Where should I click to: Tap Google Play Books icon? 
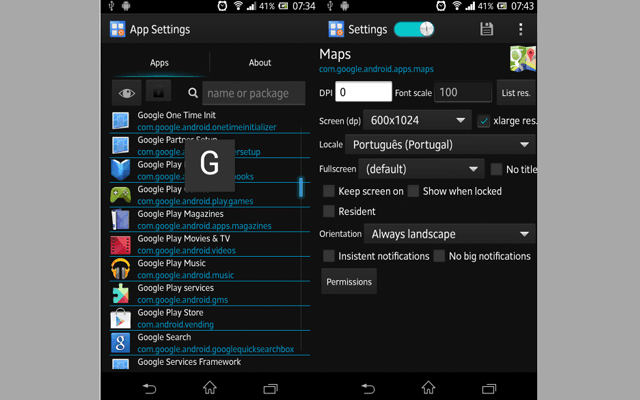tap(120, 170)
